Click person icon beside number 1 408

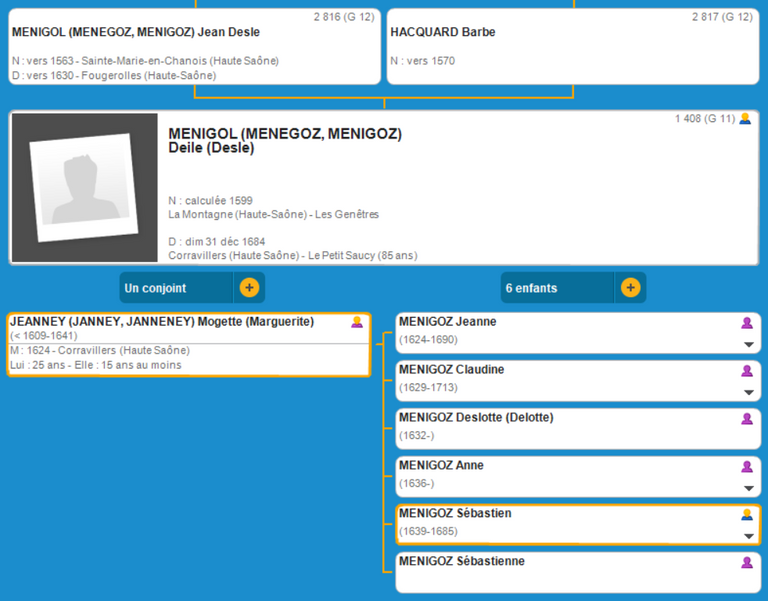[745, 119]
